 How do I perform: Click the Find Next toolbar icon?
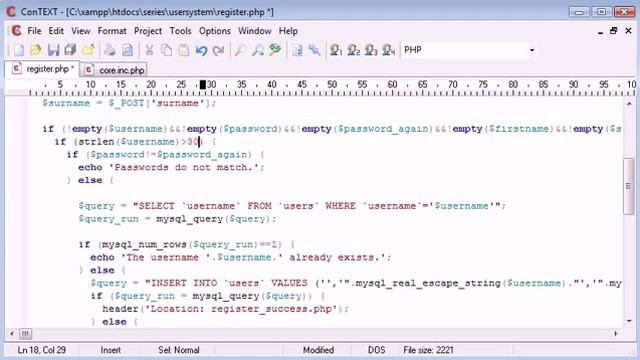tap(258, 50)
